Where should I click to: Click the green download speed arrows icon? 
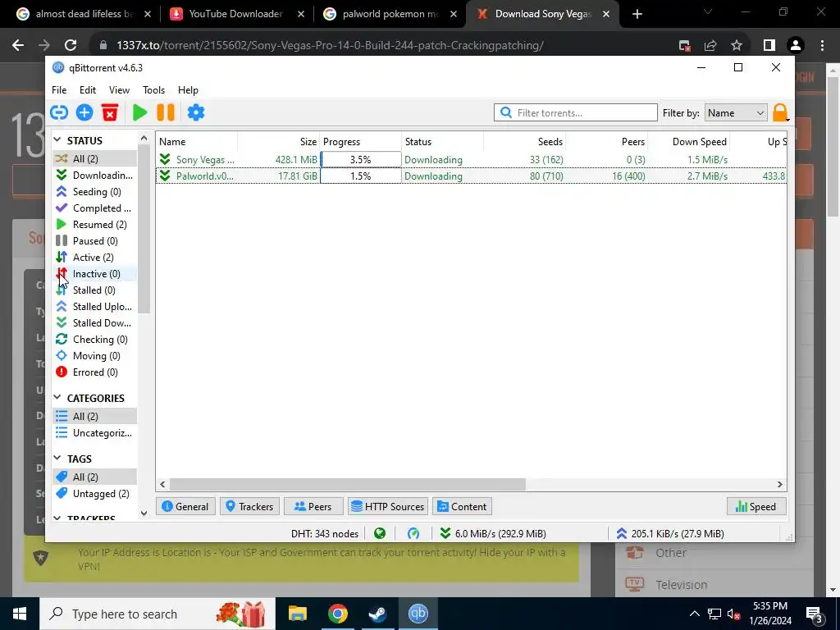[x=445, y=533]
